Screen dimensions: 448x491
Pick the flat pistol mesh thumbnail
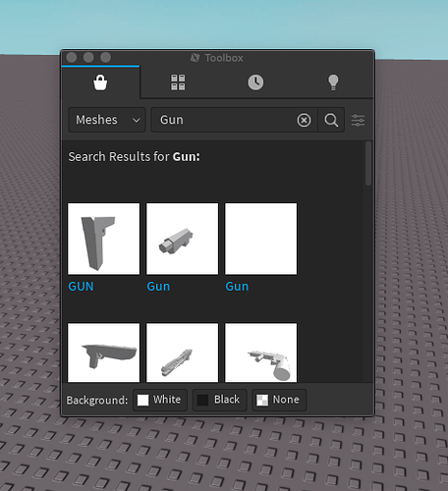tap(104, 353)
